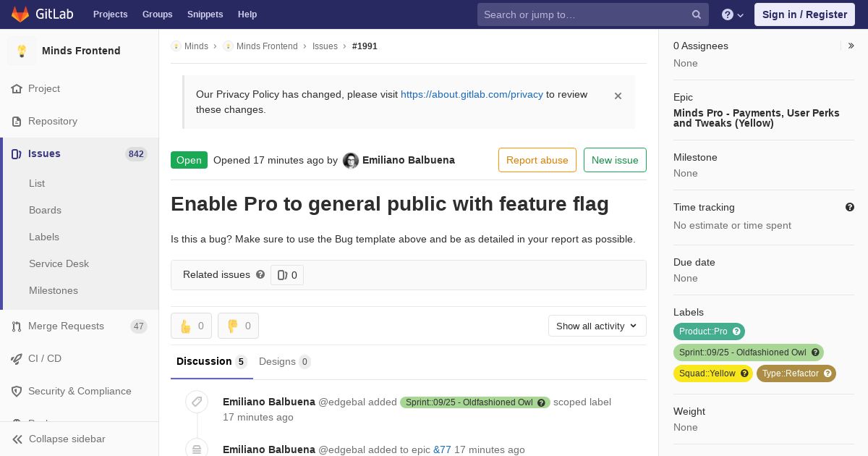This screenshot has width=868, height=456.
Task: Open Boards in the sidebar
Action: click(45, 210)
